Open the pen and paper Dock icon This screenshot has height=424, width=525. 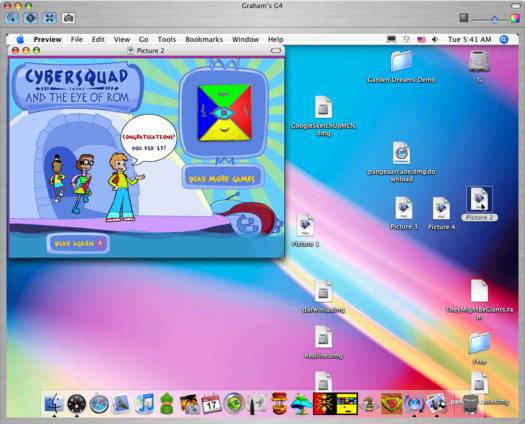(256, 404)
